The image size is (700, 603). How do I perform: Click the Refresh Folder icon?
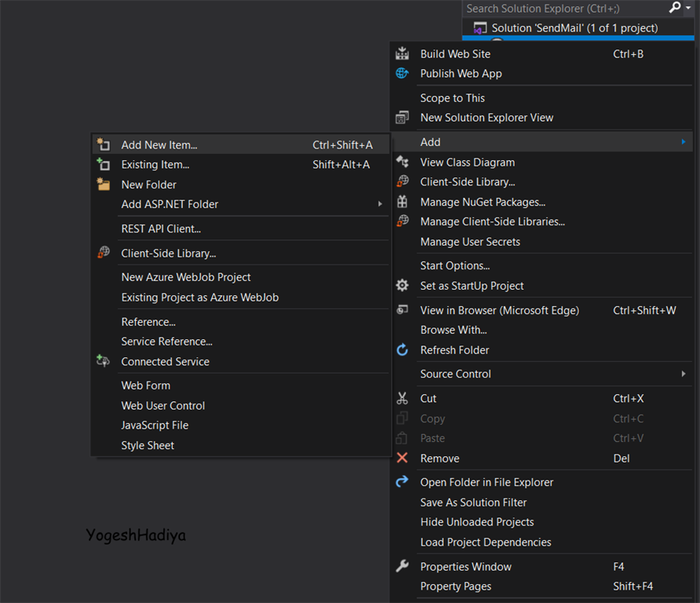[402, 349]
